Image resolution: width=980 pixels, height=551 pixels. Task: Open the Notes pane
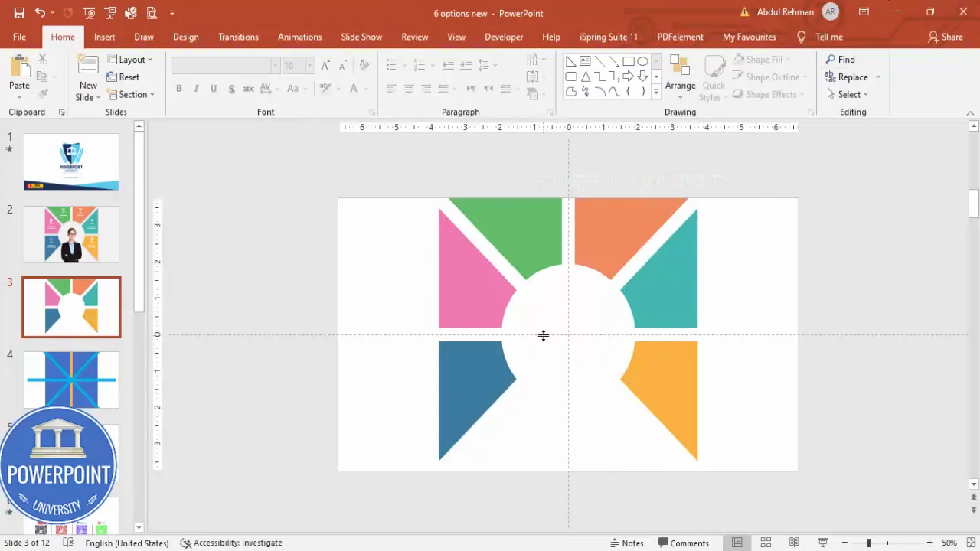(x=626, y=543)
